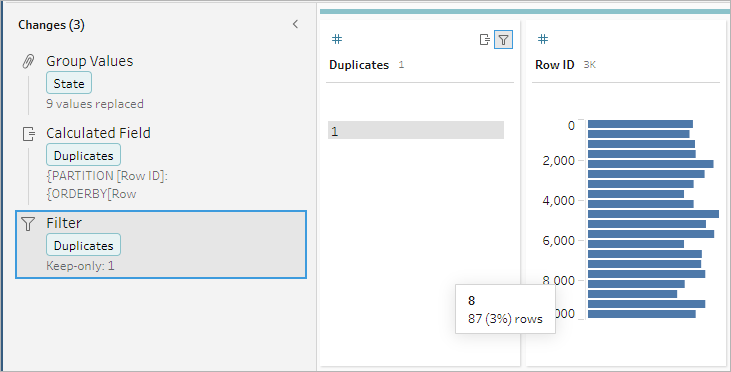Click the Duplicates pill under Calculated Field
The width and height of the screenshot is (731, 372).
(x=83, y=156)
